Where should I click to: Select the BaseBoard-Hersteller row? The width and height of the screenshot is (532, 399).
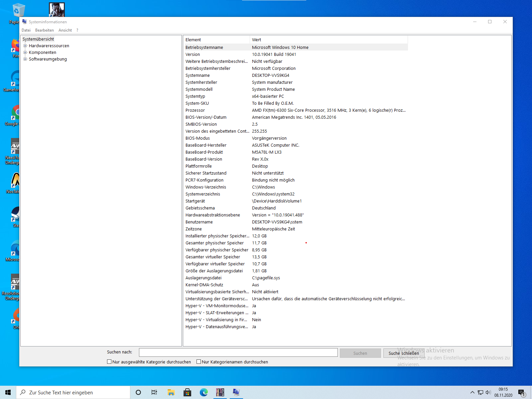296,145
